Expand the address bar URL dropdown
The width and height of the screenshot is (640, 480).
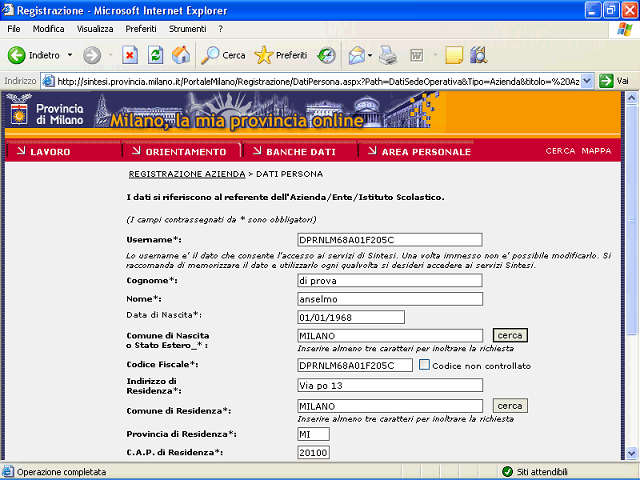coord(587,81)
